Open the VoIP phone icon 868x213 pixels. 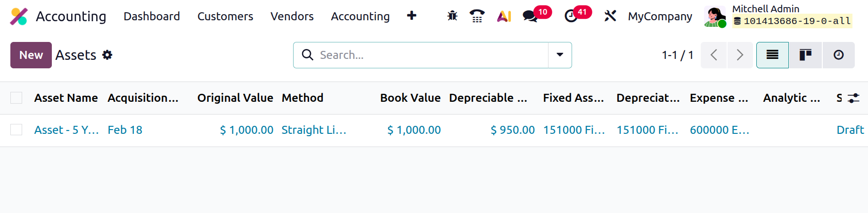[x=477, y=16]
